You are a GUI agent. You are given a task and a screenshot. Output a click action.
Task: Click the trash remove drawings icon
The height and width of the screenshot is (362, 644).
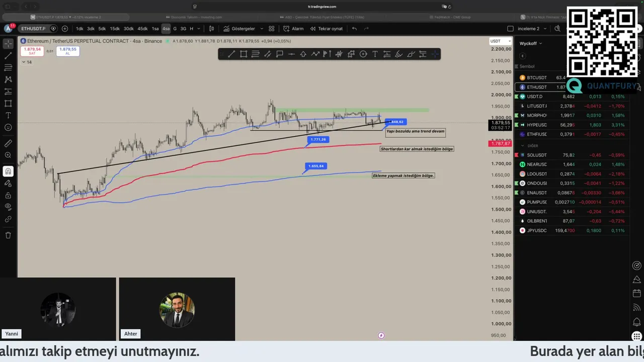point(8,235)
